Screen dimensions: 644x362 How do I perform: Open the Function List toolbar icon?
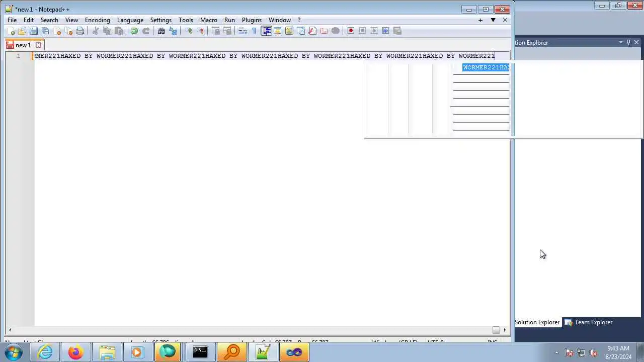pos(312,31)
